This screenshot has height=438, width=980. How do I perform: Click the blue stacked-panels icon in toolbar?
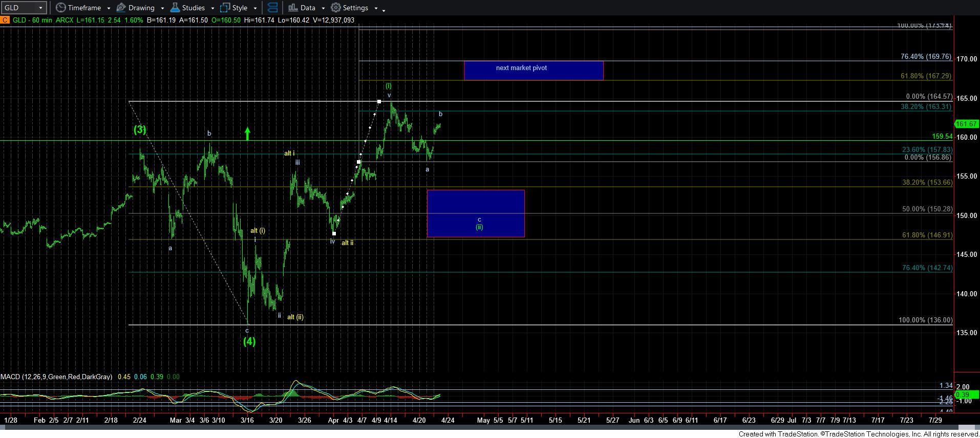[273, 8]
